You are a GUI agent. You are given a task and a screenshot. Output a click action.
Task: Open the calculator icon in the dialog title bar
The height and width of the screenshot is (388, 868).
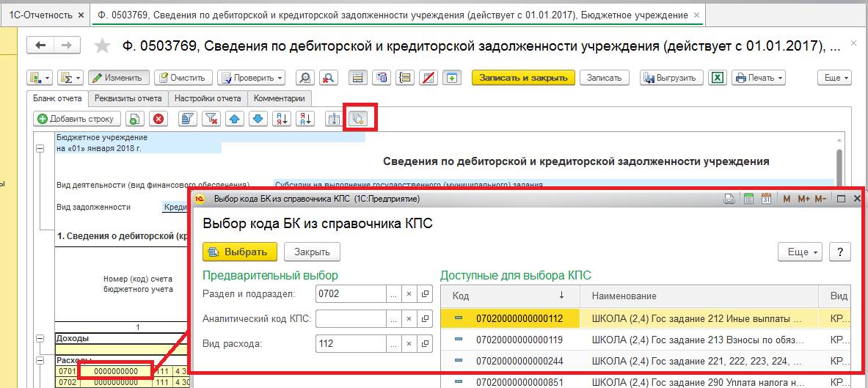point(748,199)
